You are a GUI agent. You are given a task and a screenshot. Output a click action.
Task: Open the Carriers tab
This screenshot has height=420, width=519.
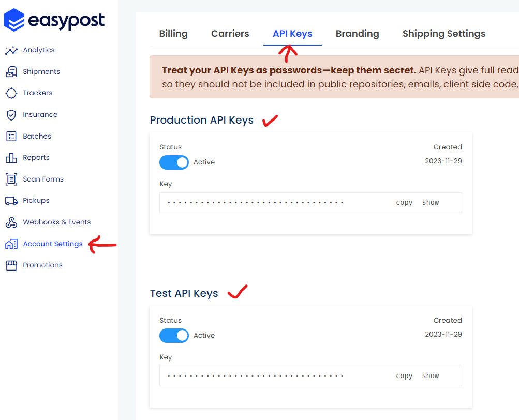point(230,33)
